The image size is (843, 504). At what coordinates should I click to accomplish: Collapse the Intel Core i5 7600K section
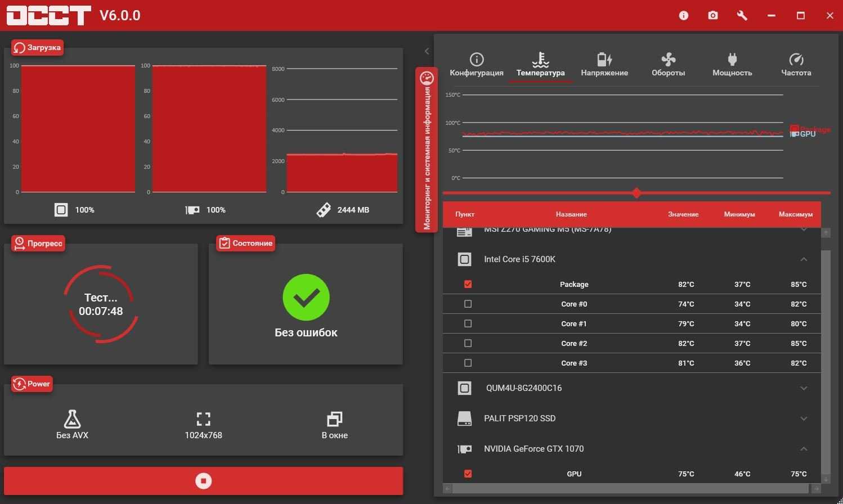pos(804,259)
